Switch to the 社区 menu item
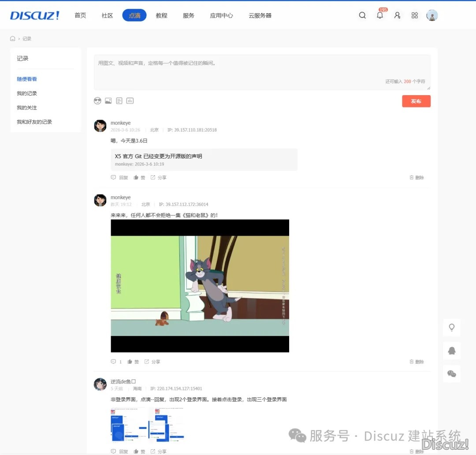Viewport: 476px width, 455px height. click(107, 15)
